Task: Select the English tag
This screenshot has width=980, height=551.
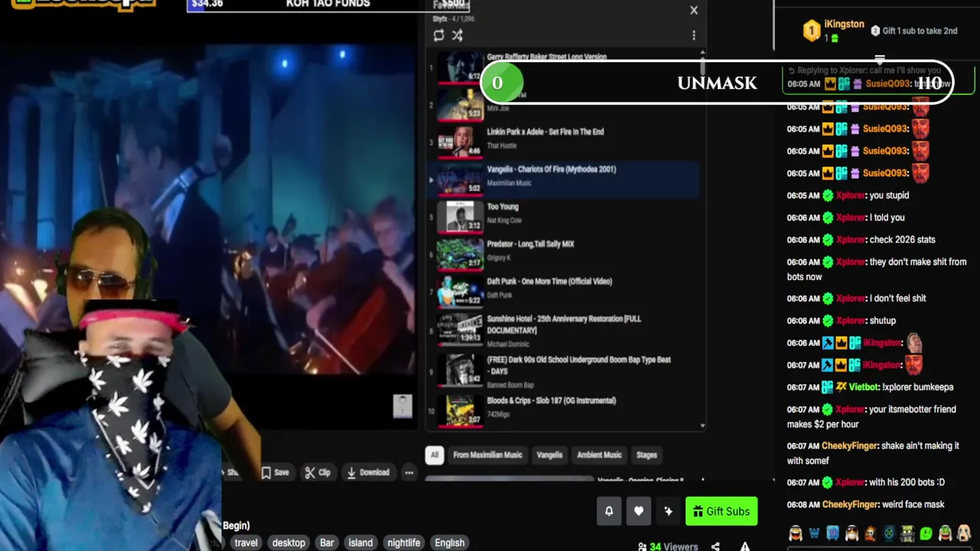Action: pos(449,543)
